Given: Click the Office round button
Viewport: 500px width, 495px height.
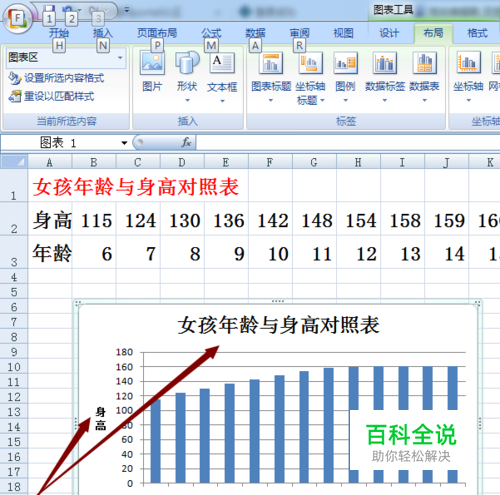Looking at the screenshot, I should point(17,19).
